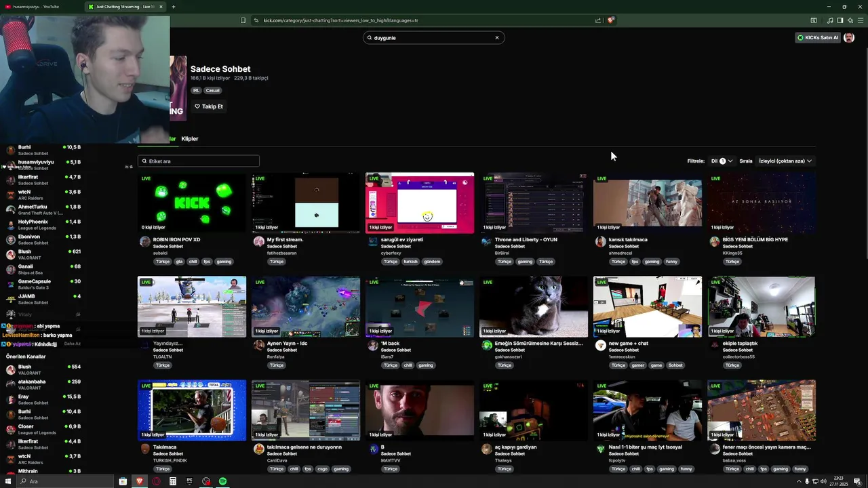The image size is (868, 488).
Task: Click IRL category tag
Action: point(196,90)
